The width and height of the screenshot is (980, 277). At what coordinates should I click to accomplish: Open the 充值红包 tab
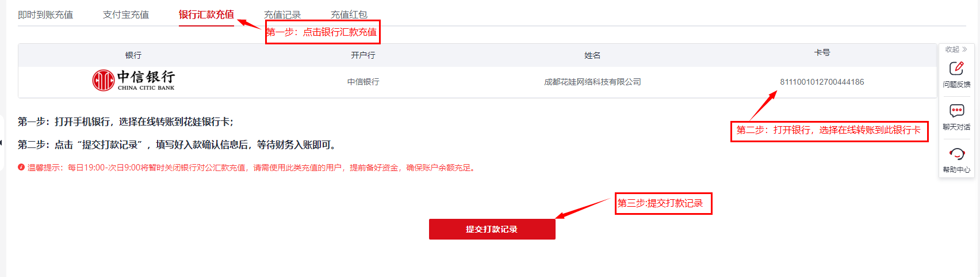coord(349,15)
